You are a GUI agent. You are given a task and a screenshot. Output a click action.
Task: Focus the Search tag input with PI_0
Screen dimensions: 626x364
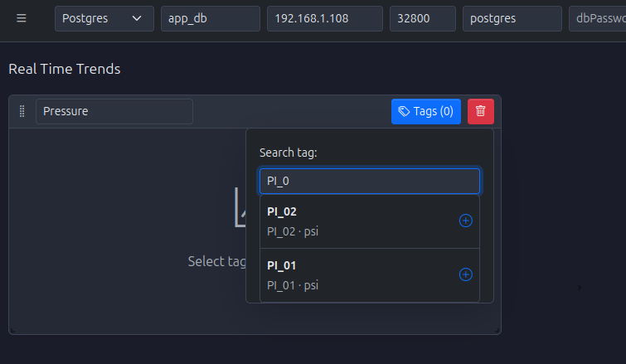(x=369, y=182)
